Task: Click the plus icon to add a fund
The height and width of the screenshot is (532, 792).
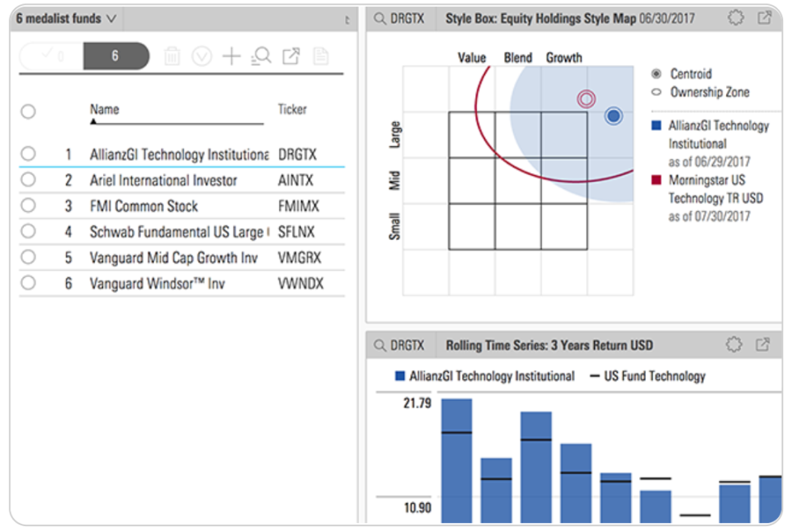Action: (231, 55)
